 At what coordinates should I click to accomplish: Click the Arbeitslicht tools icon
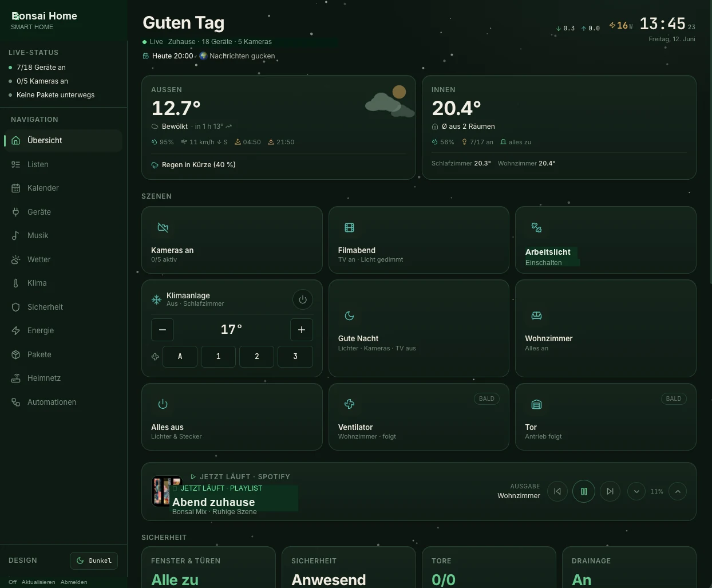click(x=536, y=227)
